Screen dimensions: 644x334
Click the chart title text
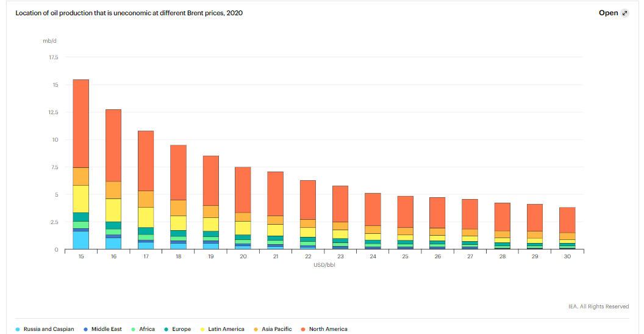129,13
